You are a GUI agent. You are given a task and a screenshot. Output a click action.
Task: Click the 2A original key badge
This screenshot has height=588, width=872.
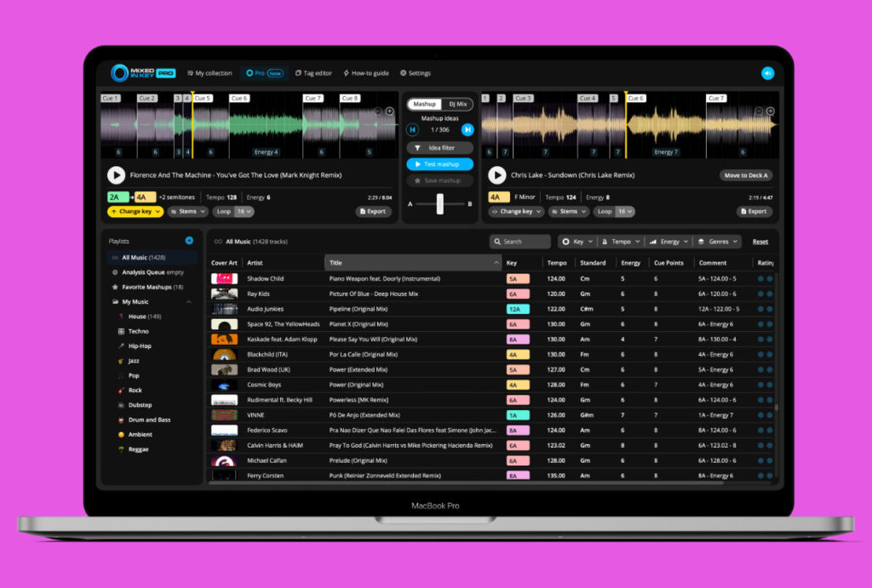pyautogui.click(x=118, y=197)
